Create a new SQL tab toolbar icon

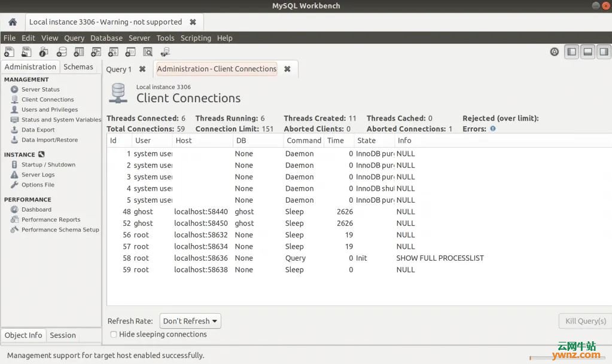9,52
